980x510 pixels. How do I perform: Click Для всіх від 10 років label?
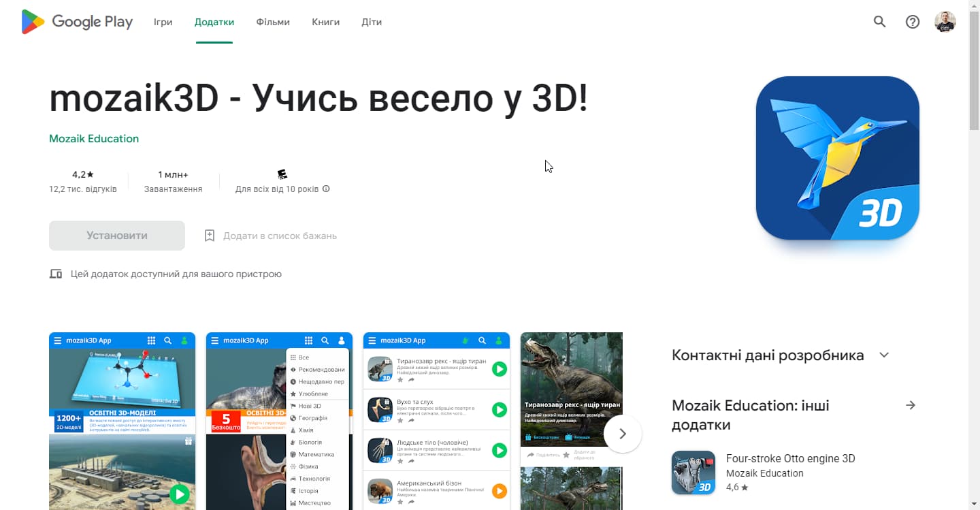pyautogui.click(x=277, y=189)
